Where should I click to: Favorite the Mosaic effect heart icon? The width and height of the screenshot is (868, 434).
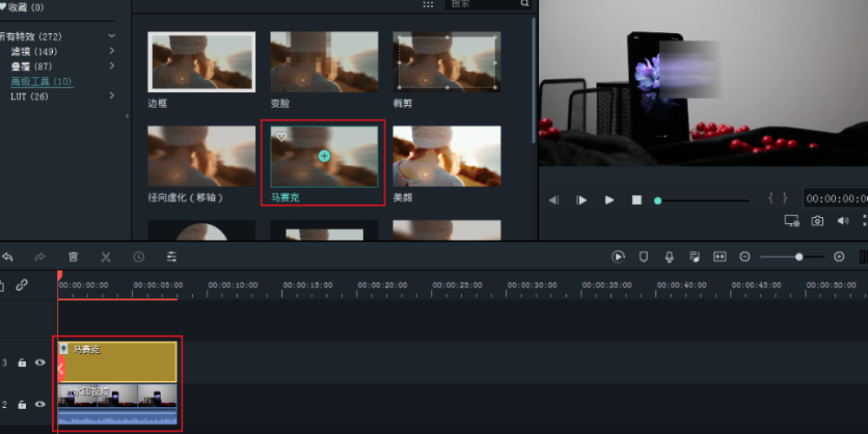[282, 137]
